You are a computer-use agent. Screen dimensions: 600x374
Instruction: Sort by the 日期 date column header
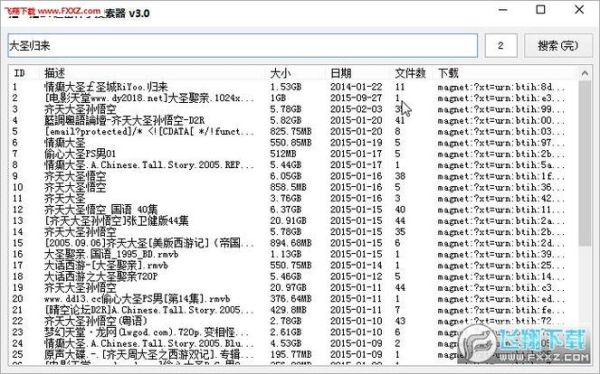[x=341, y=73]
